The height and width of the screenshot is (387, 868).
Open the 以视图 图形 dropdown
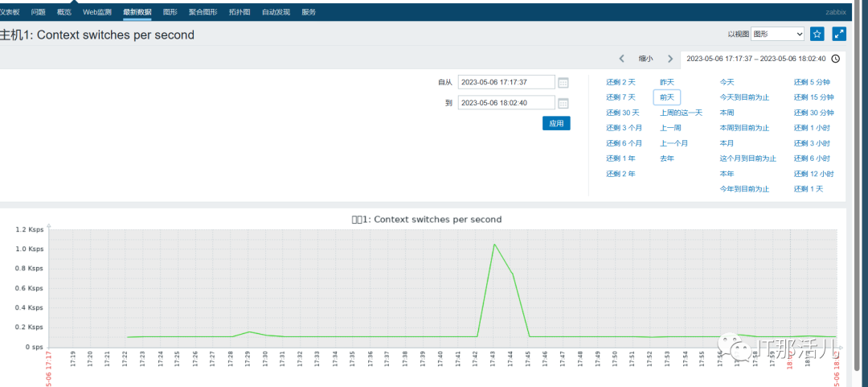(778, 35)
